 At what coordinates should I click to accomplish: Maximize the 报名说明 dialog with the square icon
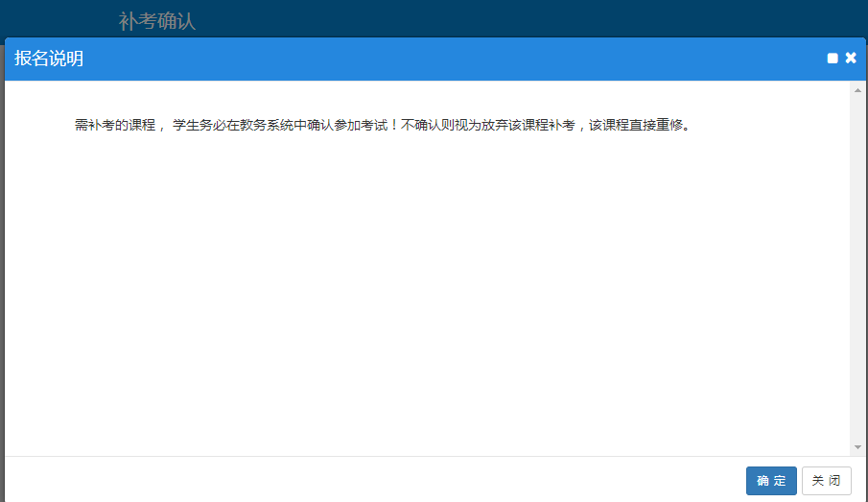[833, 59]
